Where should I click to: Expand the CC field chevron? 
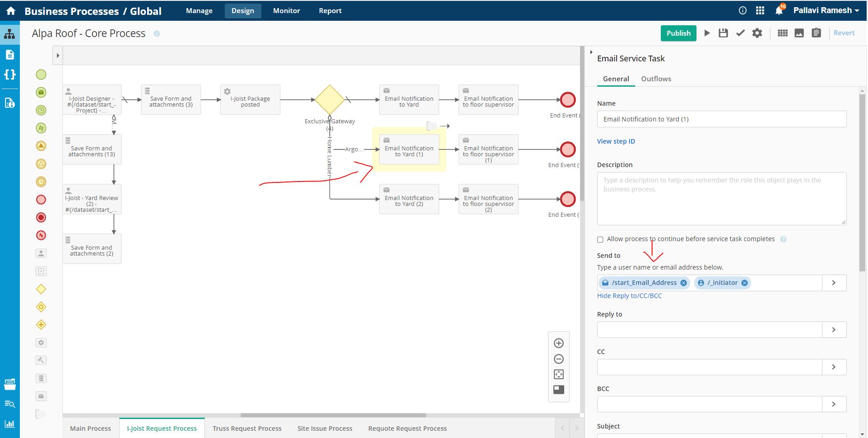[834, 367]
